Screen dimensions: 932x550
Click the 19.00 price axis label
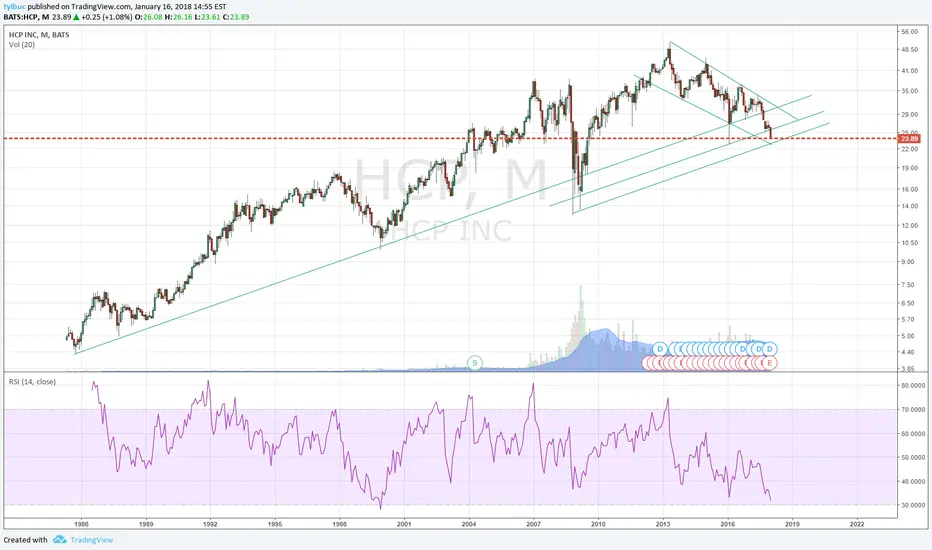[909, 168]
